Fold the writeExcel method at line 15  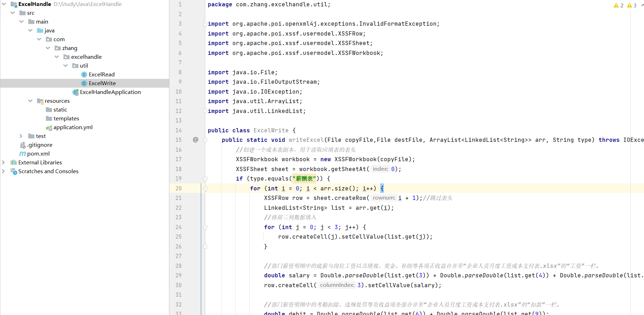click(205, 140)
